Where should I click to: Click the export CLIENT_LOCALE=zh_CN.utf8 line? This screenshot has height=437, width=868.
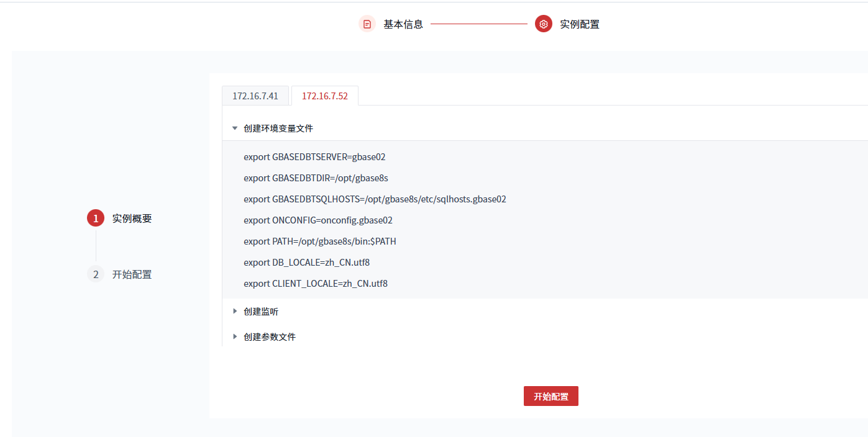click(316, 284)
